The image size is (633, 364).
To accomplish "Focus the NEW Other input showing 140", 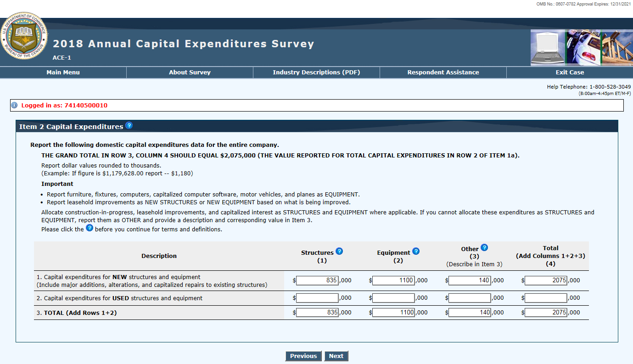I will pos(470,280).
